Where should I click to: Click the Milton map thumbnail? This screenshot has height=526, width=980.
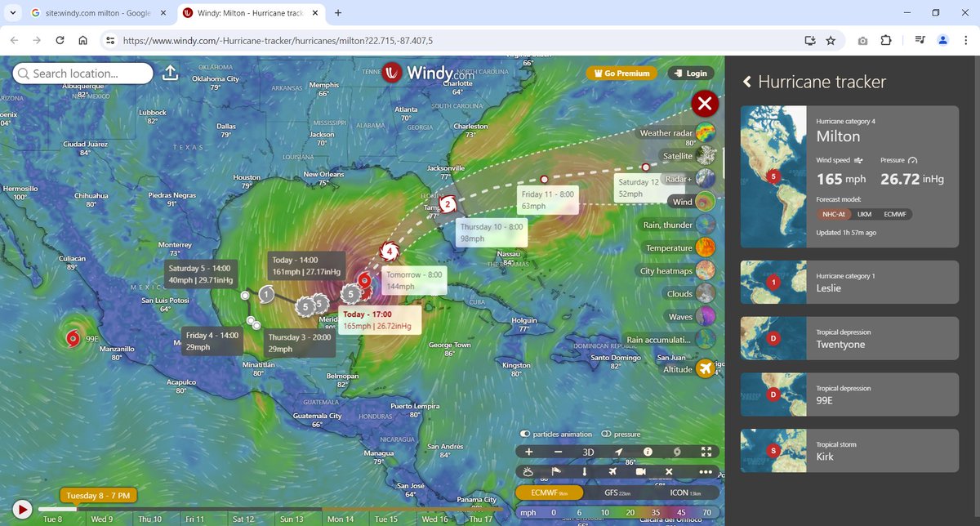click(x=773, y=176)
